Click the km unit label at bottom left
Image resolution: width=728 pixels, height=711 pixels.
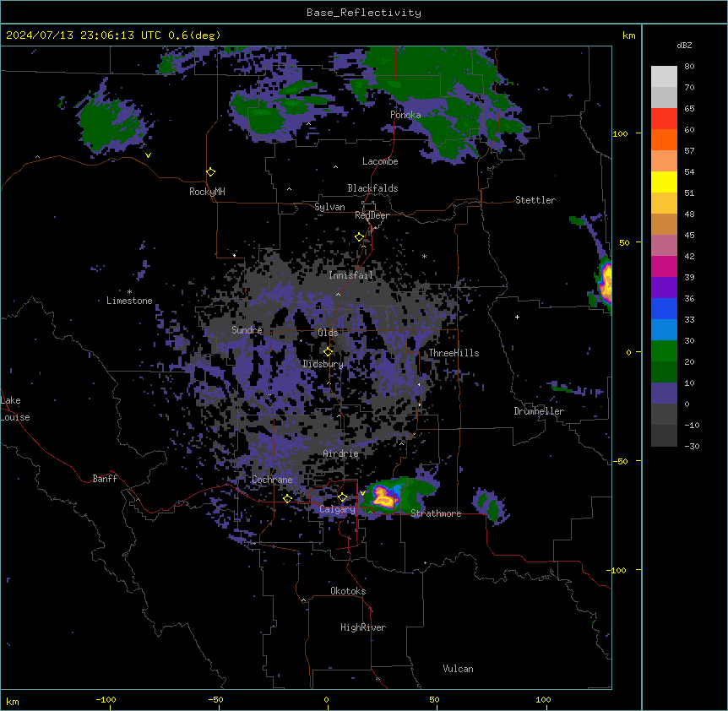pyautogui.click(x=13, y=701)
